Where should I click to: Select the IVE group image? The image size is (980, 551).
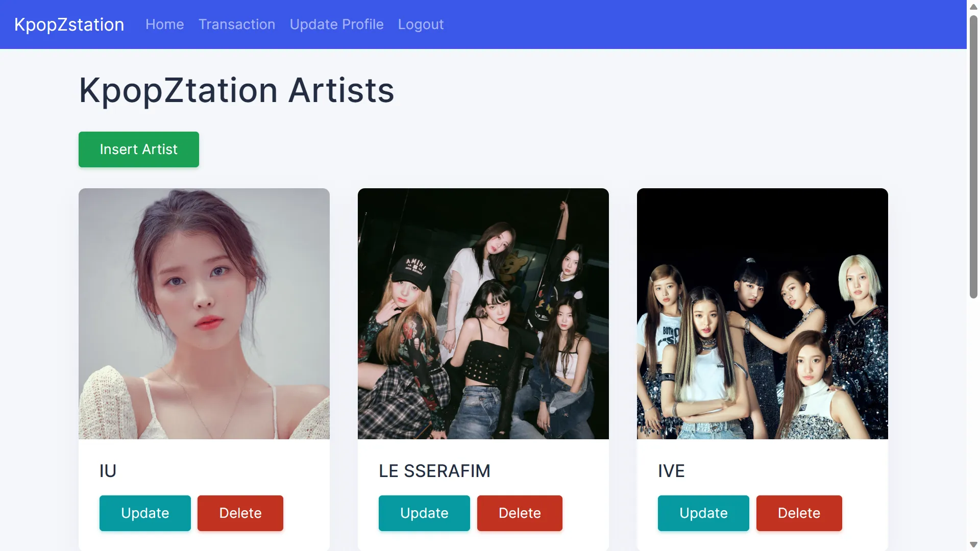click(x=762, y=313)
